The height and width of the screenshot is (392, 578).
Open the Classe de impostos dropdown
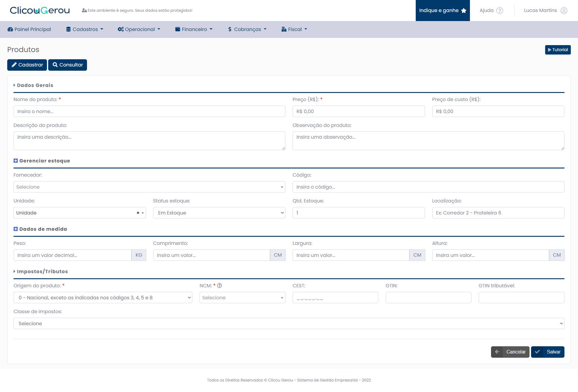(x=289, y=323)
